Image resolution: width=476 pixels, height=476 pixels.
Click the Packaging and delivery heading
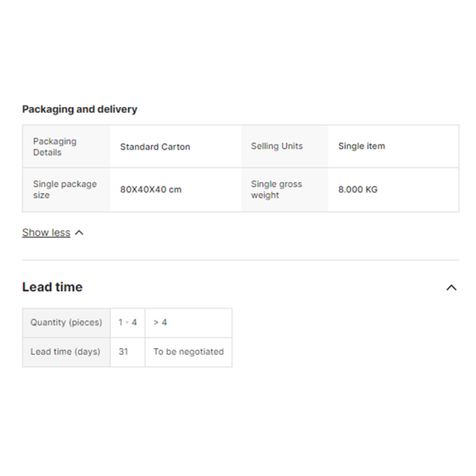pyautogui.click(x=80, y=109)
